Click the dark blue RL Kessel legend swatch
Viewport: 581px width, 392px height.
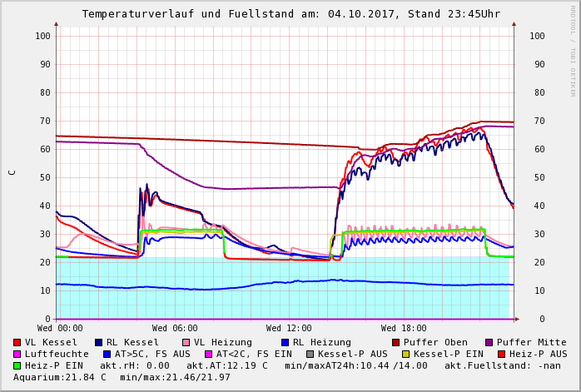98,342
